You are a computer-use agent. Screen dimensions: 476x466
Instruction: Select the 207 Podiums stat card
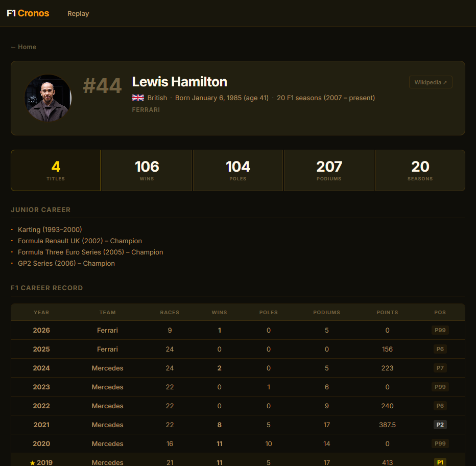[x=329, y=170]
